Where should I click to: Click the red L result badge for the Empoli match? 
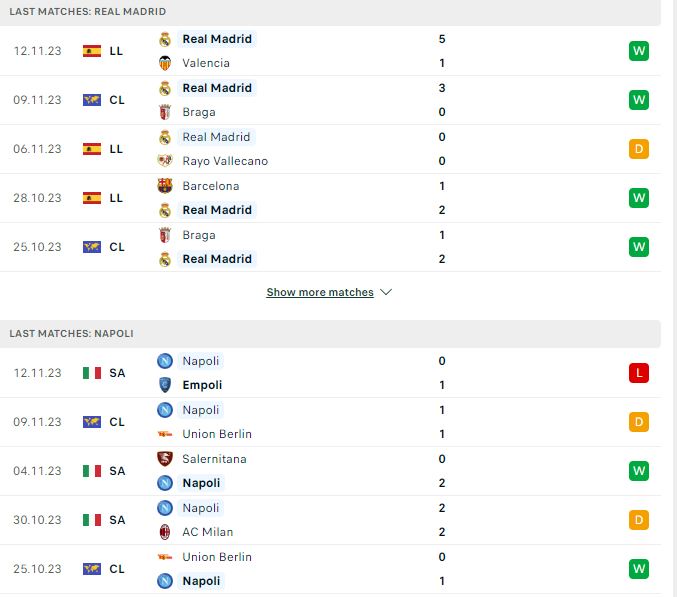coord(639,373)
